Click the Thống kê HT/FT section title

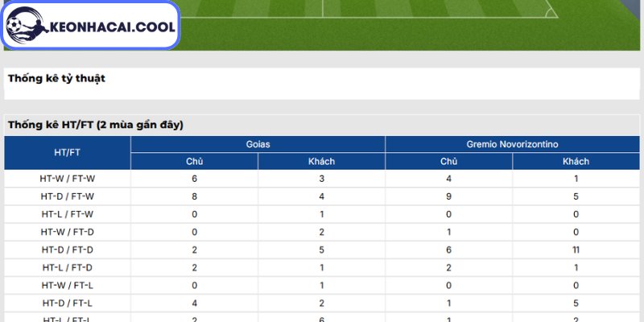coord(95,125)
